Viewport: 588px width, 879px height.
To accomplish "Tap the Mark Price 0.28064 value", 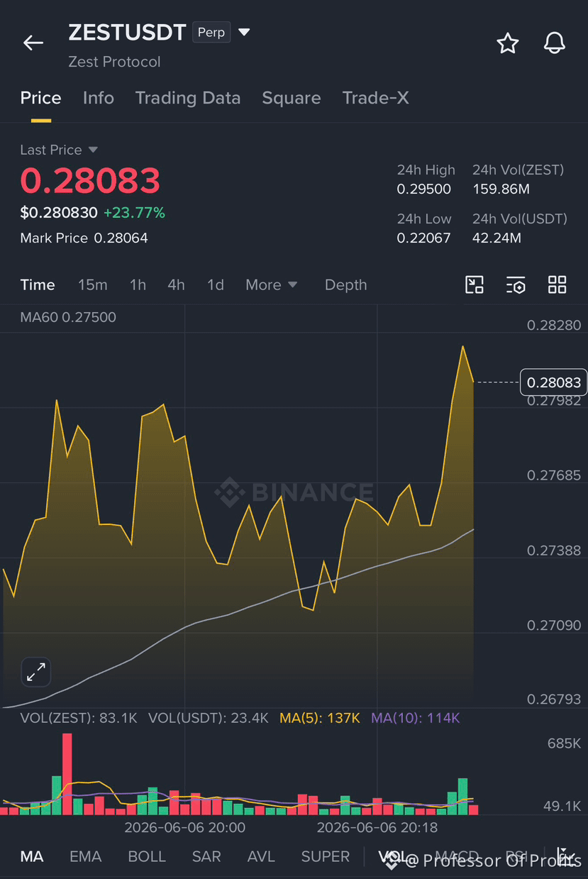I will (x=121, y=238).
